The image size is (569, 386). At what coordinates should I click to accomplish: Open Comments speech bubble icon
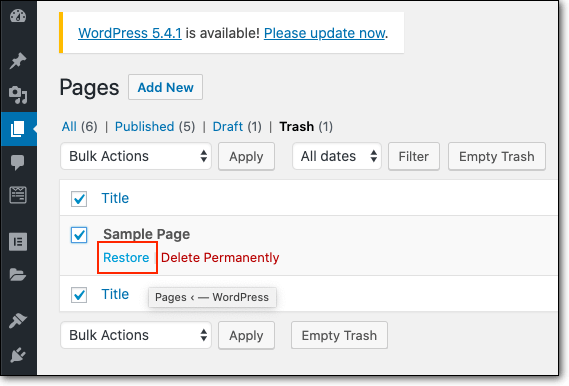click(18, 162)
